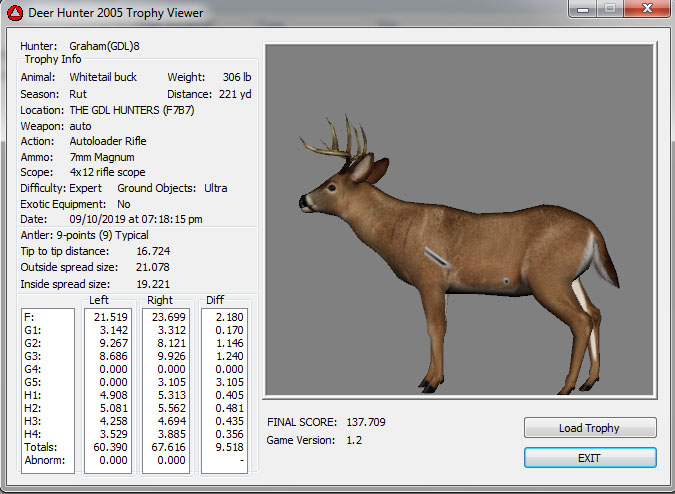
Task: Maximize the Trophy Viewer window
Action: [611, 9]
